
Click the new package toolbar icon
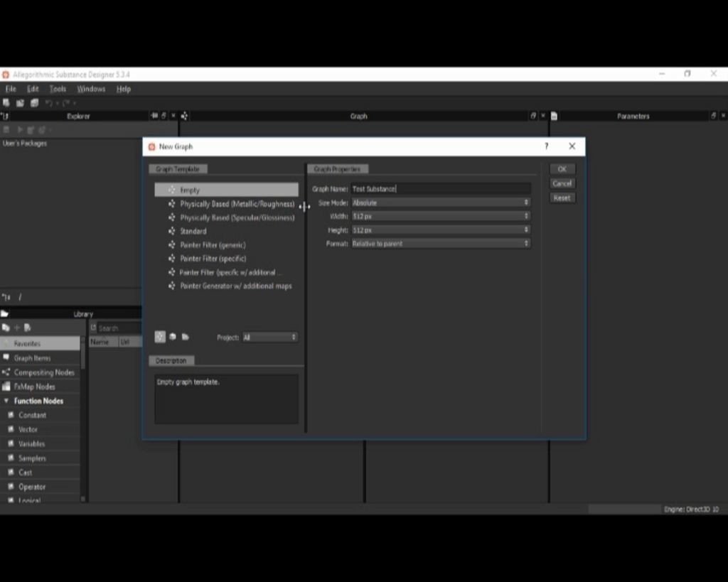(6, 102)
